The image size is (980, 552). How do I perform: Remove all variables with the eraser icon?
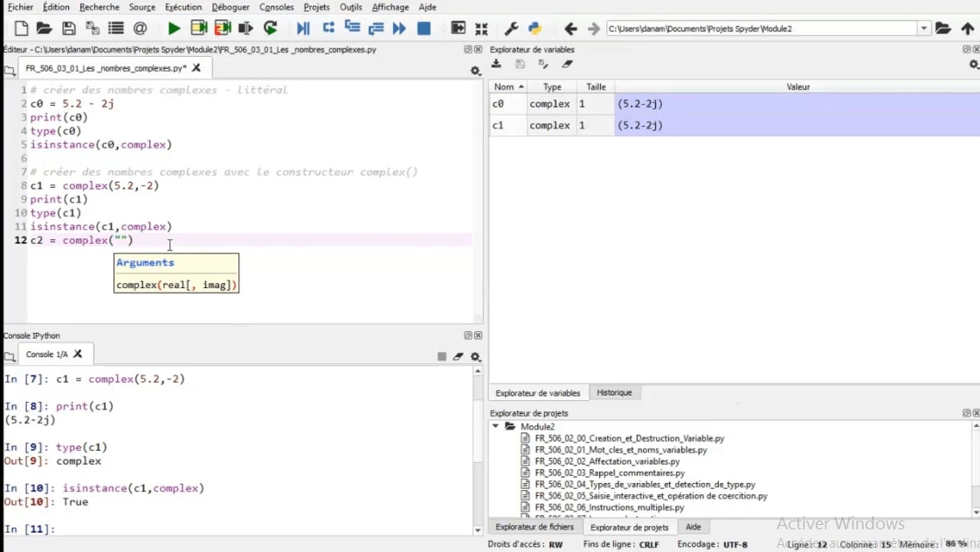[567, 65]
